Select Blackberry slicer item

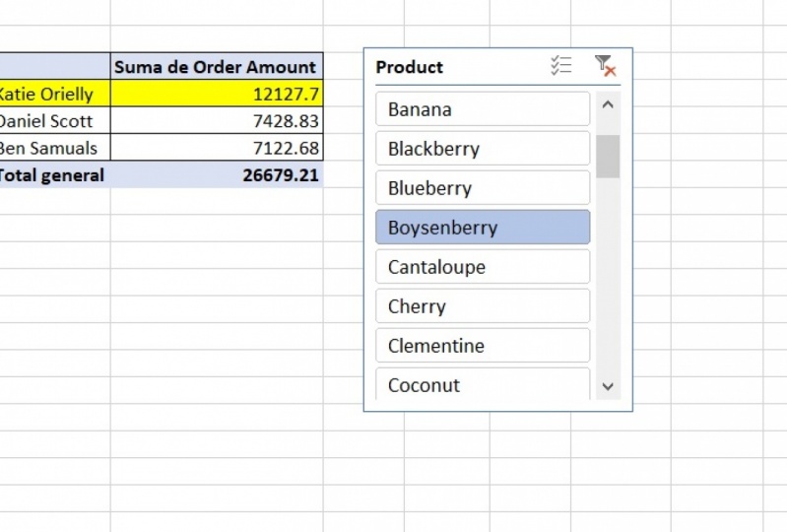click(483, 149)
